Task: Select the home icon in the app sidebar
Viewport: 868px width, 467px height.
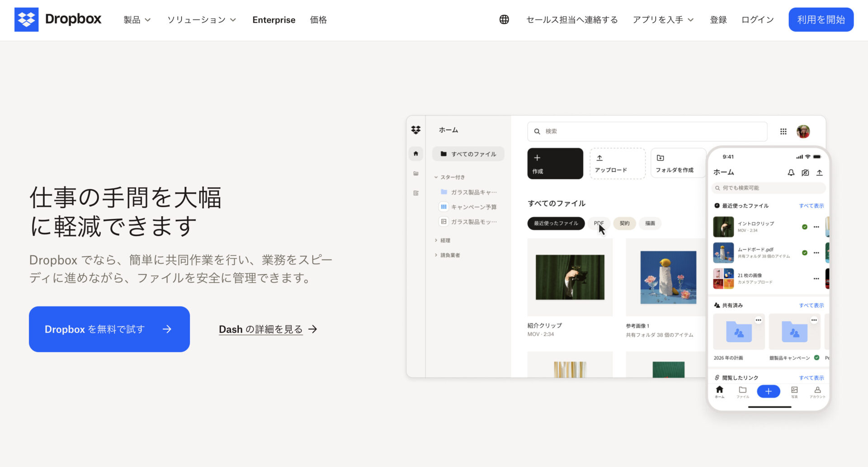Action: [416, 154]
